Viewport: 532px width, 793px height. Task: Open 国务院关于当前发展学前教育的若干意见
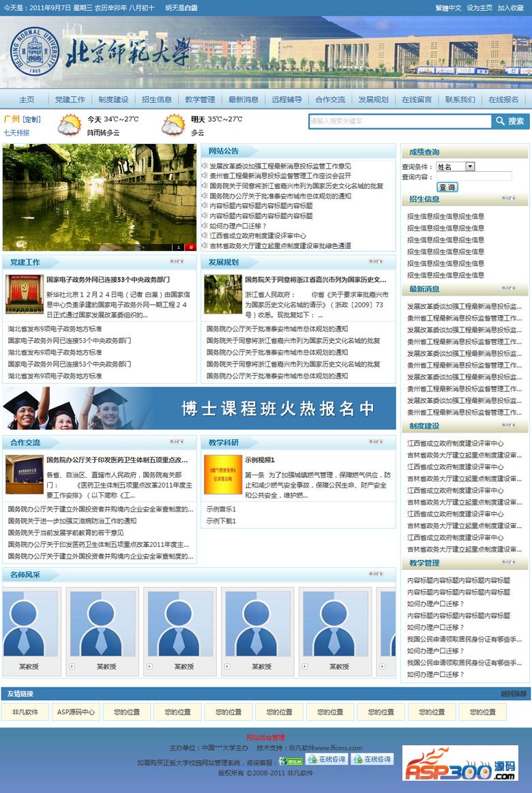click(x=65, y=533)
